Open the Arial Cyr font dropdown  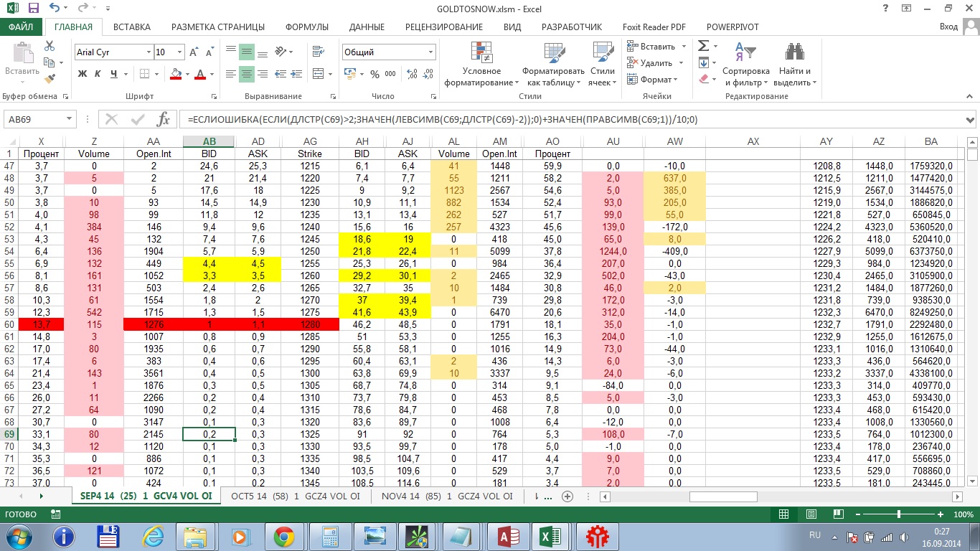[149, 52]
